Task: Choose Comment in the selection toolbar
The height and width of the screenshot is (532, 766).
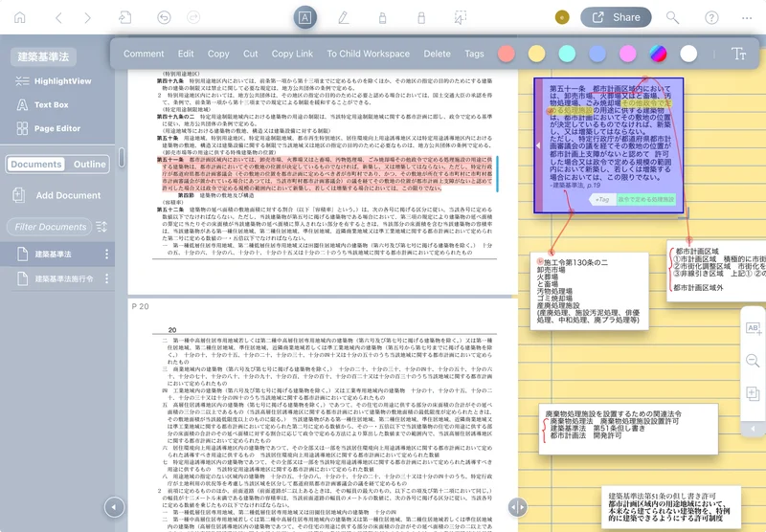Action: coord(144,54)
